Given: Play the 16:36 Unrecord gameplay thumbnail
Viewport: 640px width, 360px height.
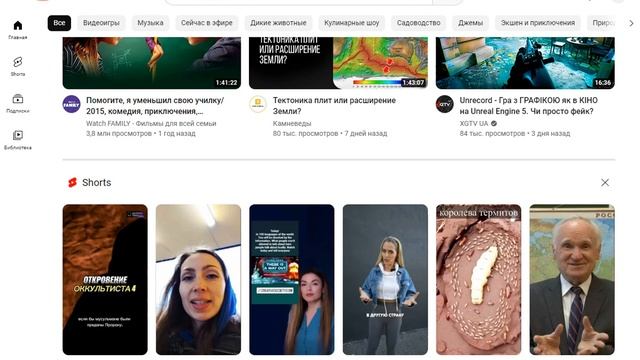Looking at the screenshot, I should [x=525, y=63].
